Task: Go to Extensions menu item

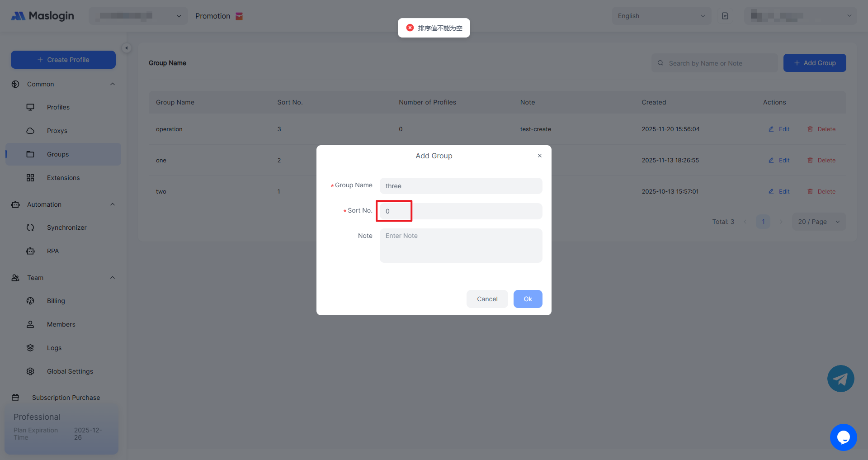Action: tap(63, 178)
